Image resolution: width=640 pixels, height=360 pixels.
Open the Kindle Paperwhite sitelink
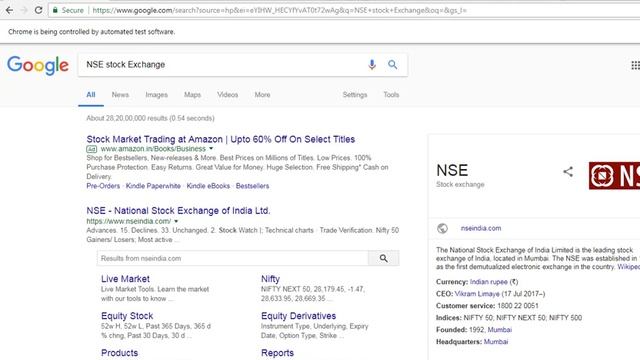coord(153,186)
